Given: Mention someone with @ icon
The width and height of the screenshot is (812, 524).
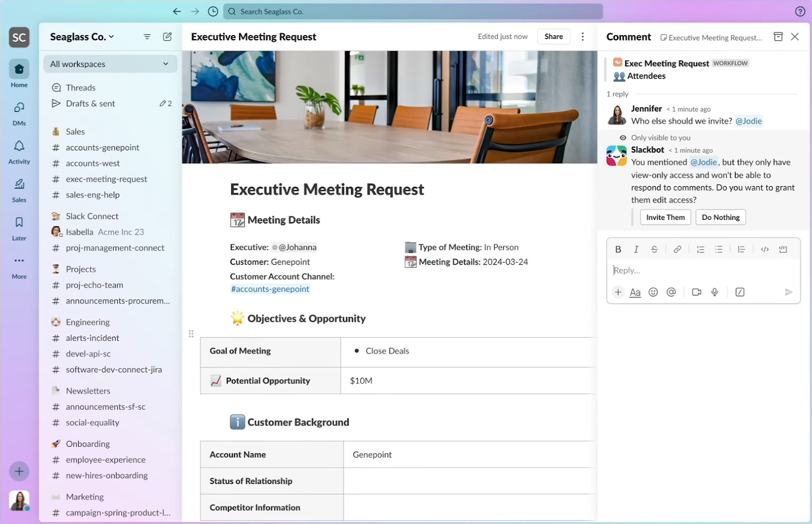Looking at the screenshot, I should pos(671,292).
